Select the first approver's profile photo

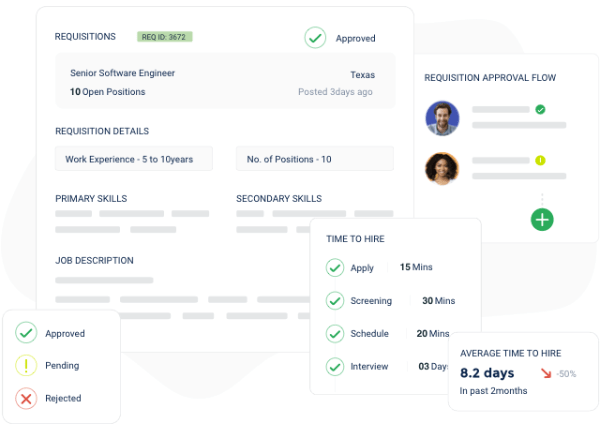click(442, 118)
